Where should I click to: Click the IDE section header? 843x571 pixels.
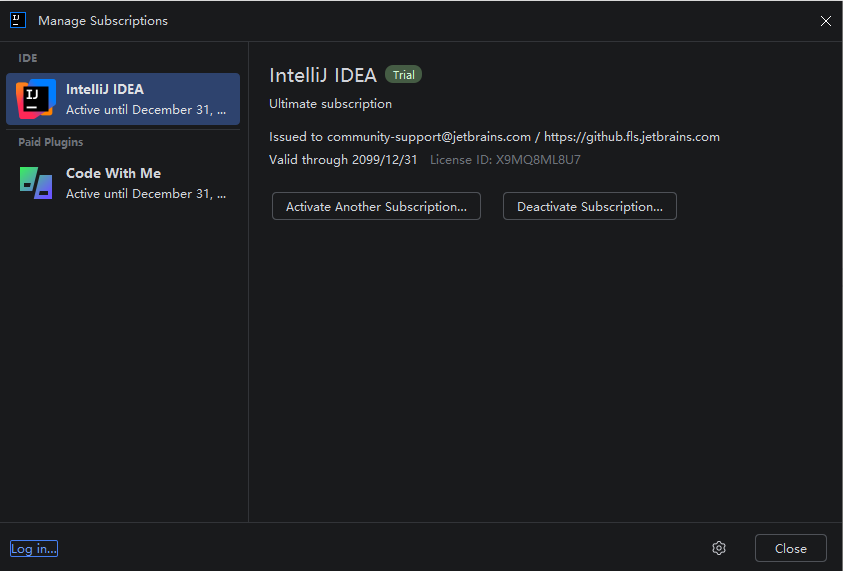pos(28,58)
